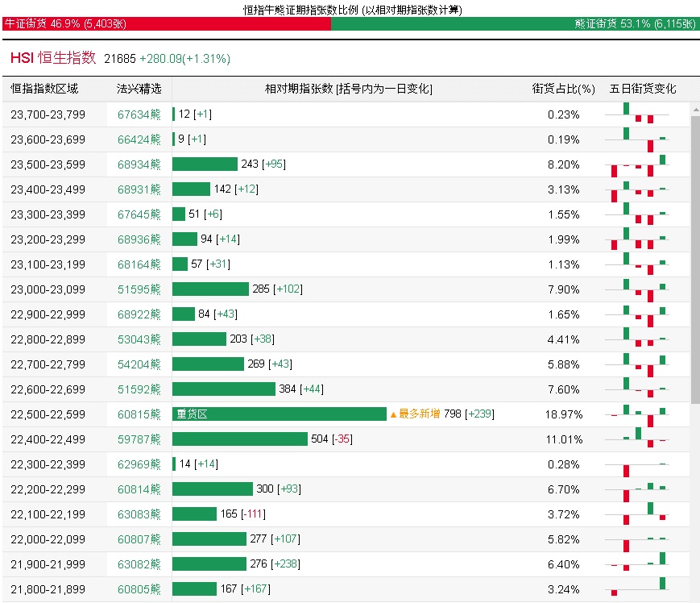Click the 法兴精选 column header

139,89
